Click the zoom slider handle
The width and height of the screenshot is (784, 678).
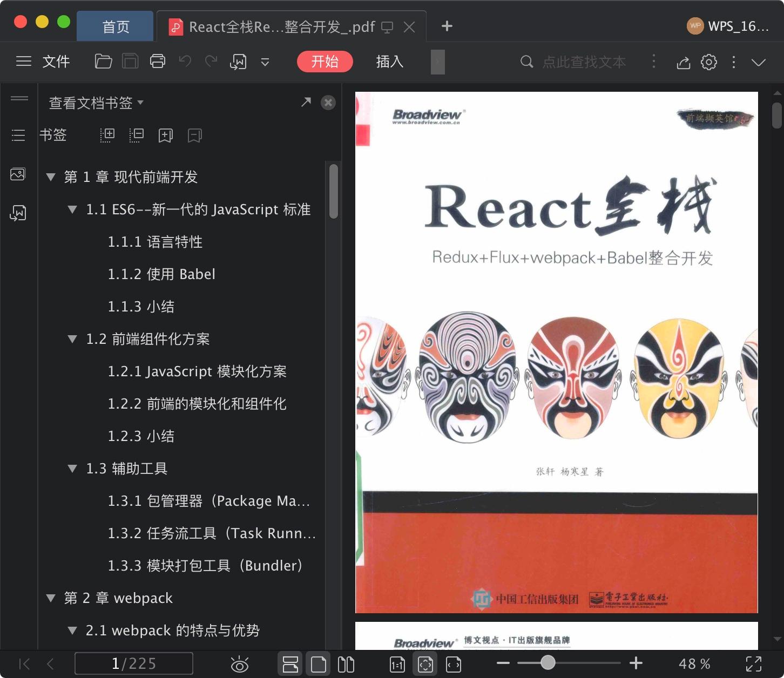[x=548, y=662]
